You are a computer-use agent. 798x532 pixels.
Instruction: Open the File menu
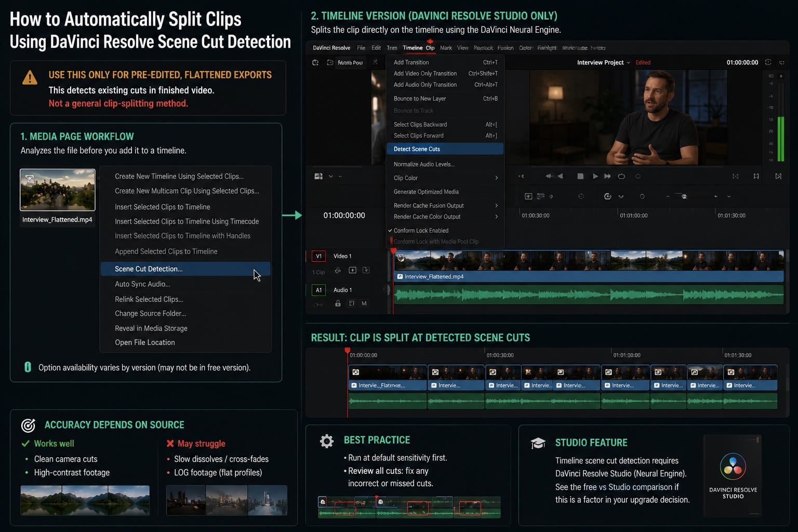click(361, 48)
